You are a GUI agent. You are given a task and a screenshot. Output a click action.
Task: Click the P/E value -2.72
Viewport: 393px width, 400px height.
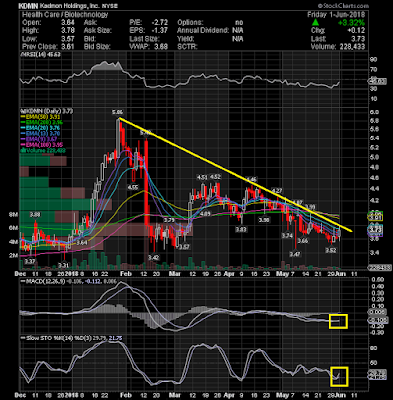pyautogui.click(x=159, y=23)
